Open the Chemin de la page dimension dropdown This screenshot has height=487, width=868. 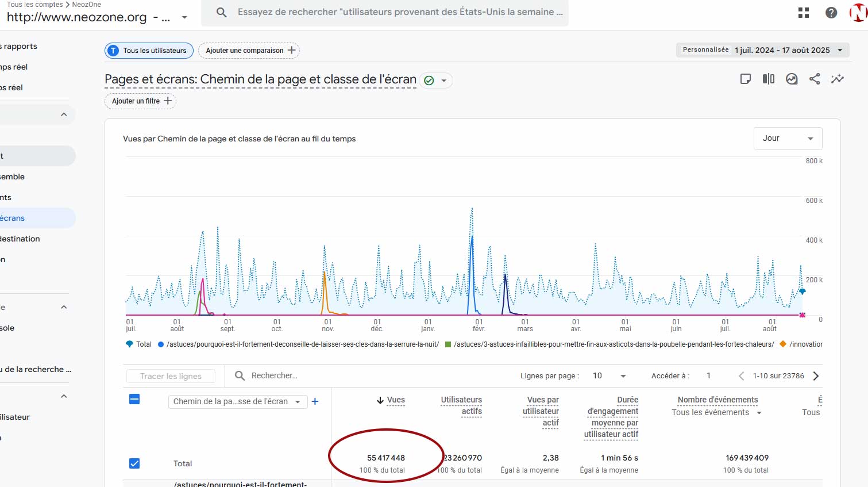point(237,401)
